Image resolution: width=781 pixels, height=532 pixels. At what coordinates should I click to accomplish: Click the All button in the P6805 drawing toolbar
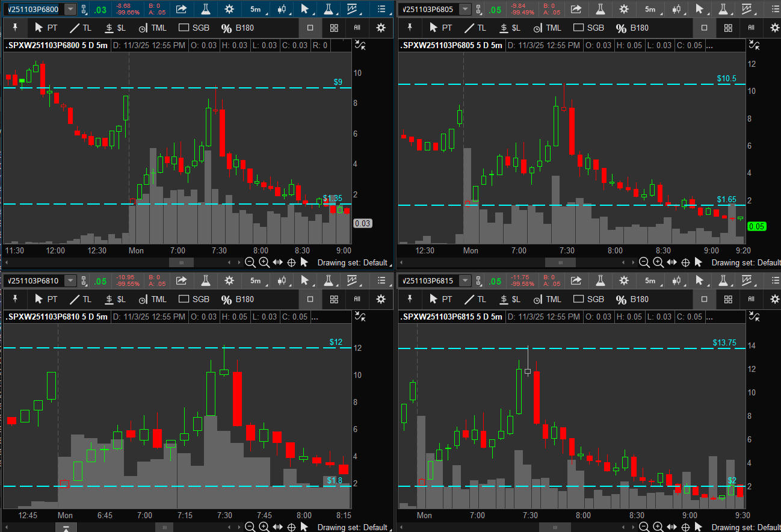752,28
